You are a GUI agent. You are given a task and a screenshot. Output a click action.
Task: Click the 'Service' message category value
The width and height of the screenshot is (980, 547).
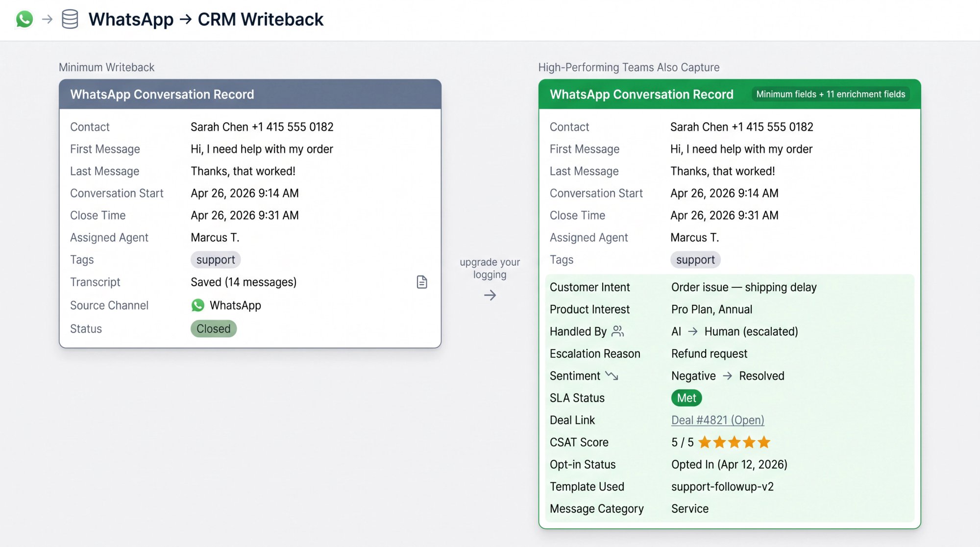(690, 508)
